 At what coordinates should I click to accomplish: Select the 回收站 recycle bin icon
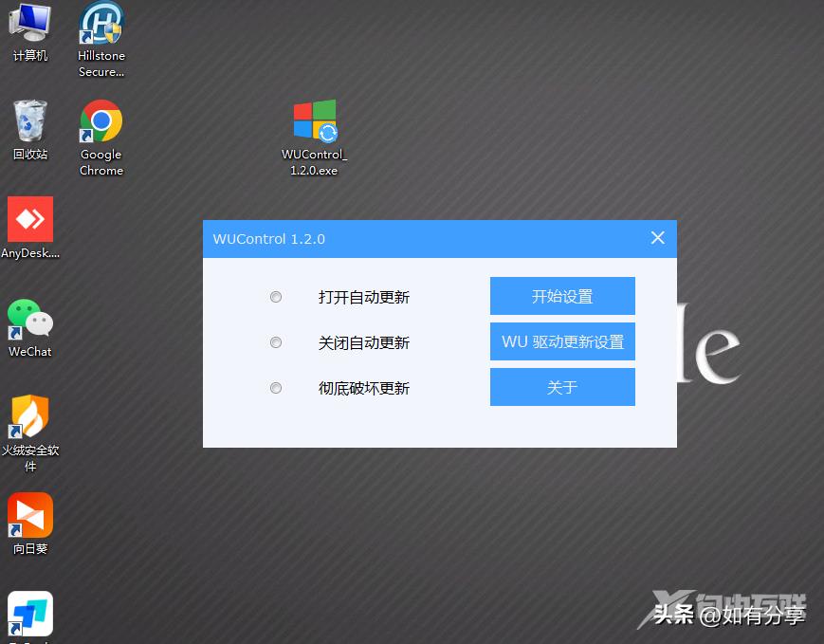point(30,121)
